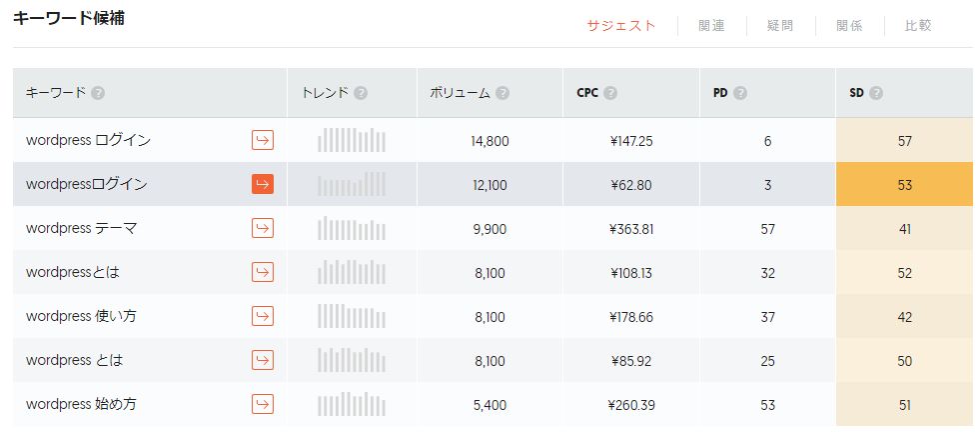Switch to the 疑問 tab
Screen dimensions: 980x432
coord(781,26)
